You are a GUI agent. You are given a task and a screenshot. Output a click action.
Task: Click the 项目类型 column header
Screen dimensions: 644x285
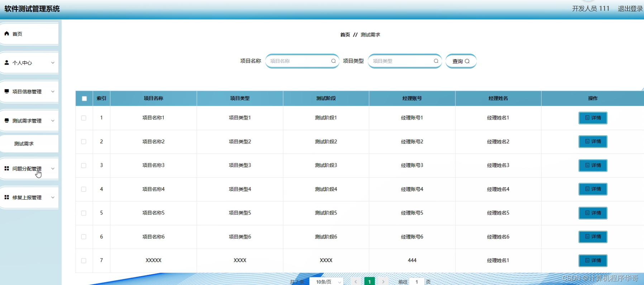[240, 98]
